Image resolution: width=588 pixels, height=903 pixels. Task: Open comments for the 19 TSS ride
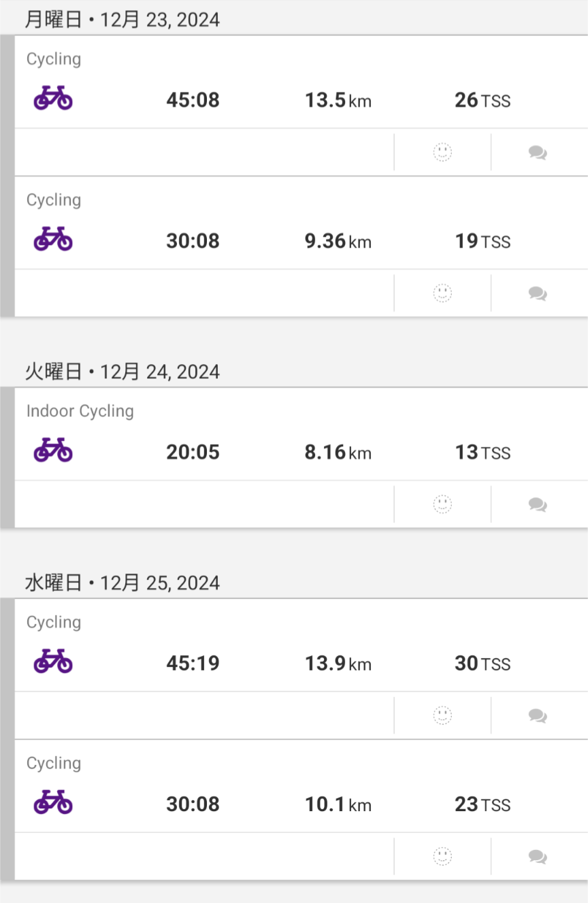pyautogui.click(x=538, y=293)
